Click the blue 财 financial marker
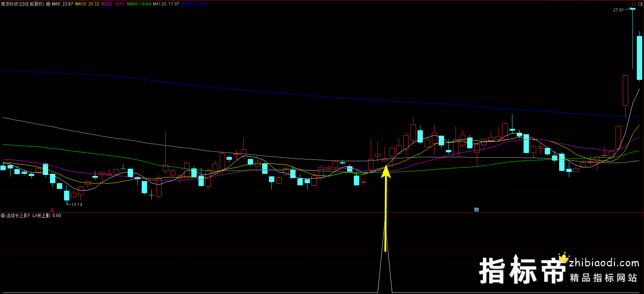The image size is (644, 294). coord(476,210)
